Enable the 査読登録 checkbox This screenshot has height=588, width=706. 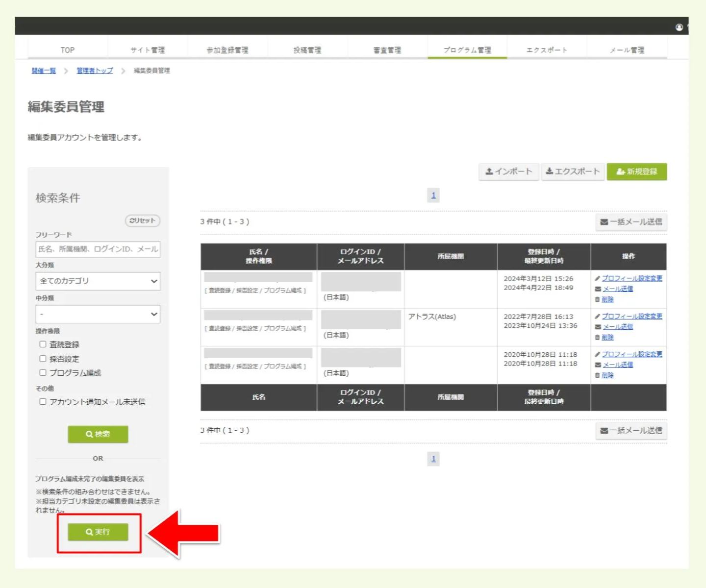(43, 344)
